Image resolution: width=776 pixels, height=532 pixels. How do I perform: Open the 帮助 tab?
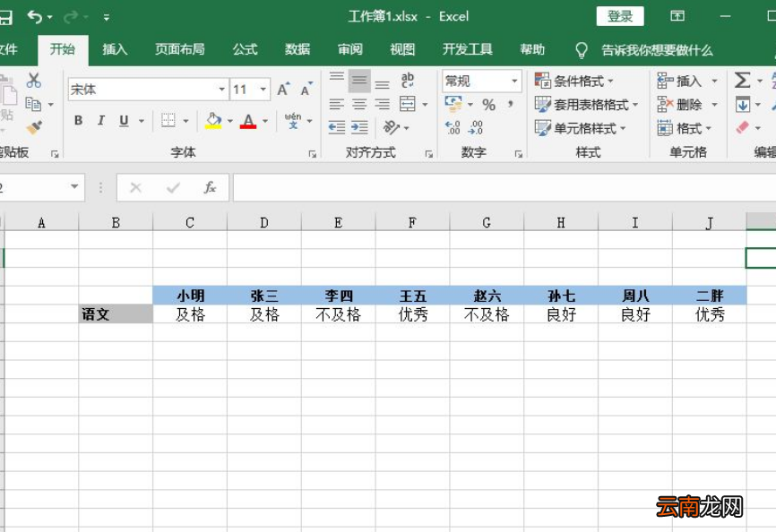coord(532,49)
